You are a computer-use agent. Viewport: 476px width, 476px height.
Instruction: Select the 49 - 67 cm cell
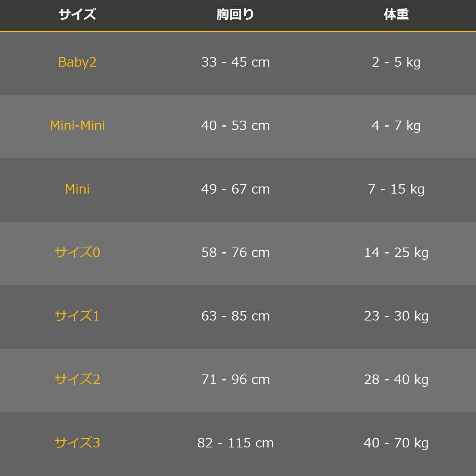[x=235, y=189]
